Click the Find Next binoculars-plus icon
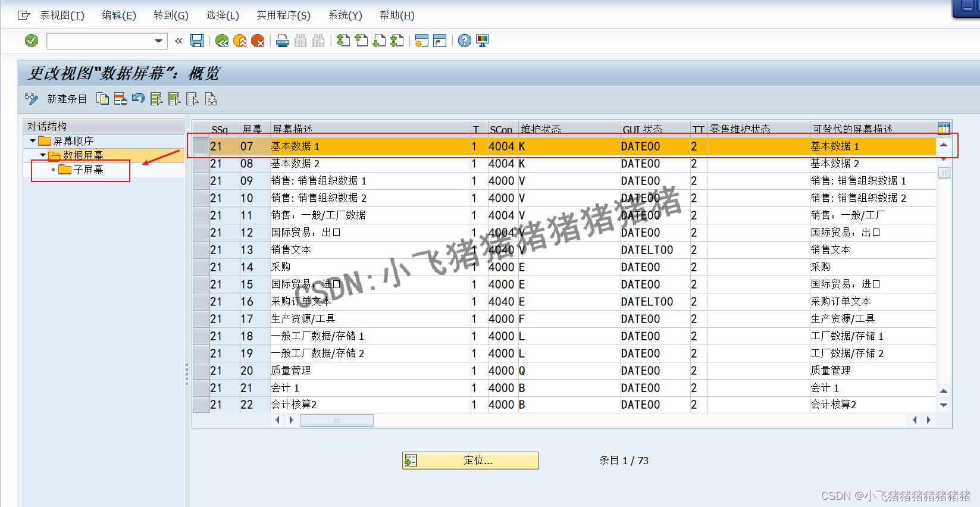 (319, 40)
